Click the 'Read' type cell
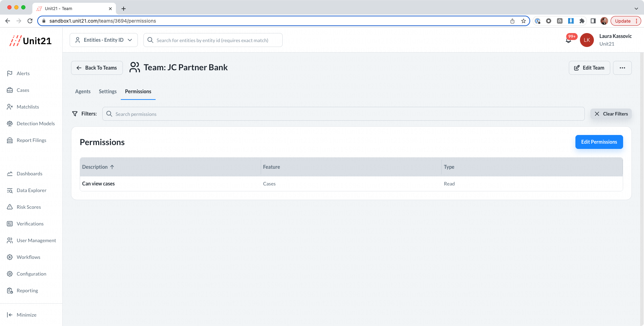Screen dimensions: 644x326 [x=449, y=184]
